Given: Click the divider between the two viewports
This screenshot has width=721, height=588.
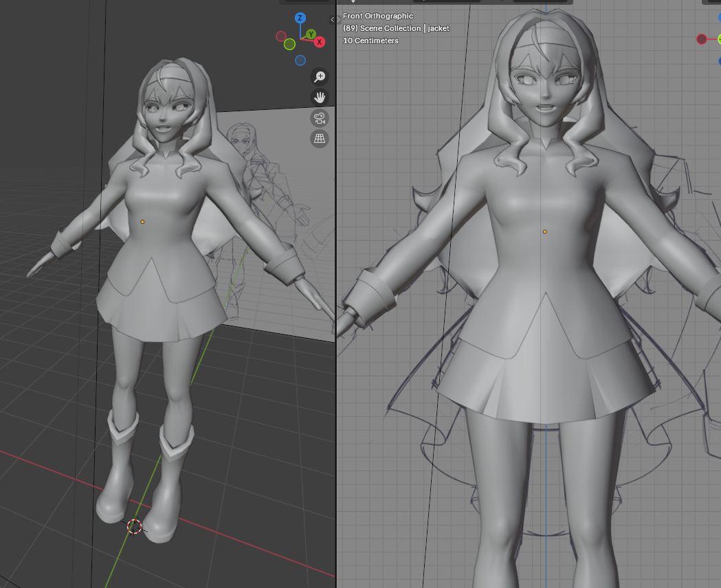Looking at the screenshot, I should pos(336,343).
